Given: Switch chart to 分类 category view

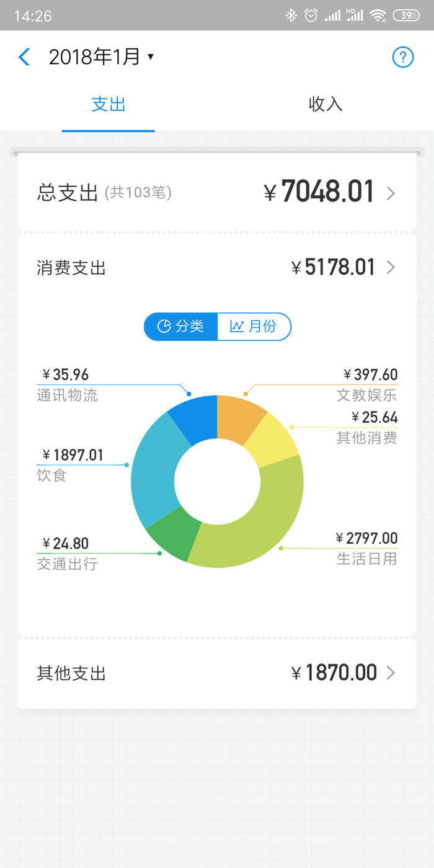Looking at the screenshot, I should [x=181, y=327].
